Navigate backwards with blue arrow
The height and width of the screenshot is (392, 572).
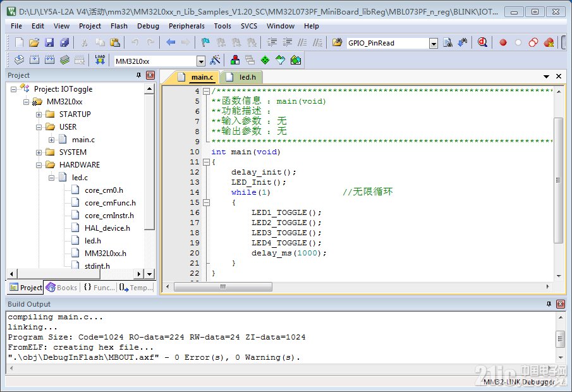point(171,43)
